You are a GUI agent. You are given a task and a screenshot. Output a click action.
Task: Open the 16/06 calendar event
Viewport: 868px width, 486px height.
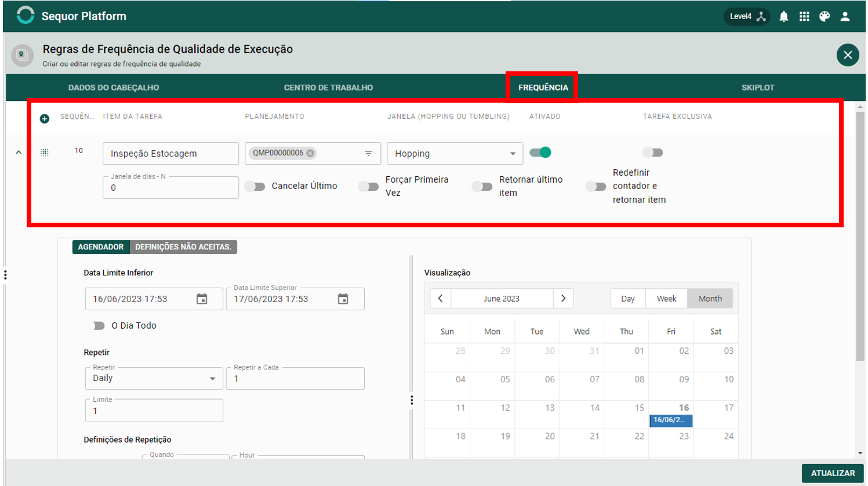click(671, 420)
